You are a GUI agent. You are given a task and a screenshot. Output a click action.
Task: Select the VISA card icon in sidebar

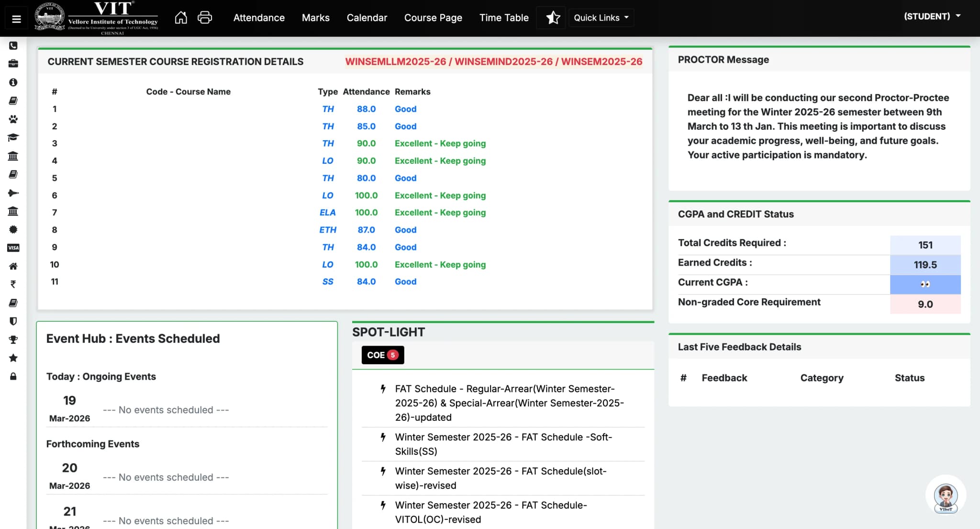click(13, 248)
